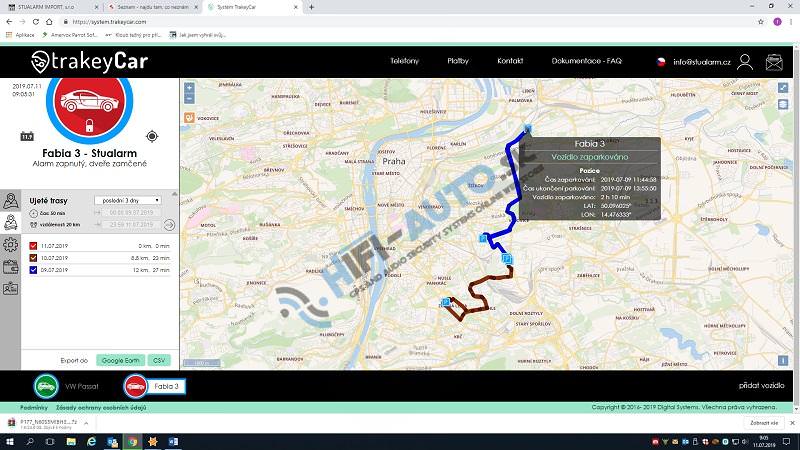This screenshot has width=800, height=450.
Task: Collapse the Ujeté trasy panel arrow
Action: pyautogui.click(x=174, y=194)
